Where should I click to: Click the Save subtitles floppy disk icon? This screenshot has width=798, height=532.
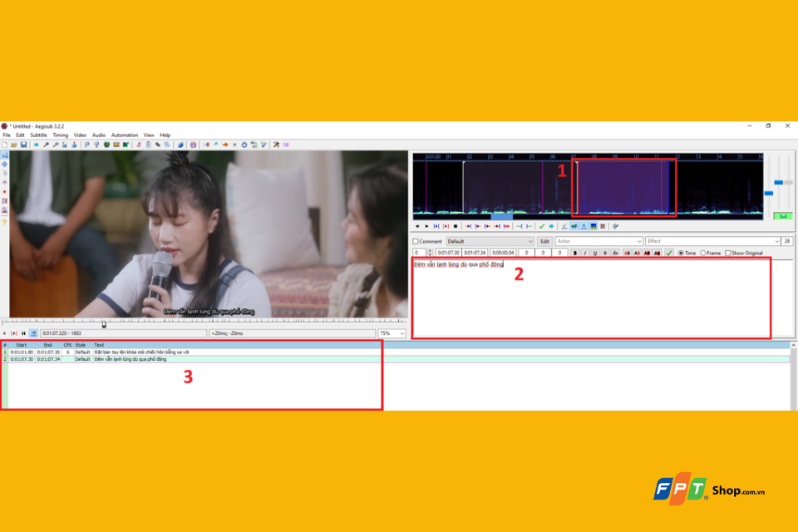pyautogui.click(x=23, y=145)
